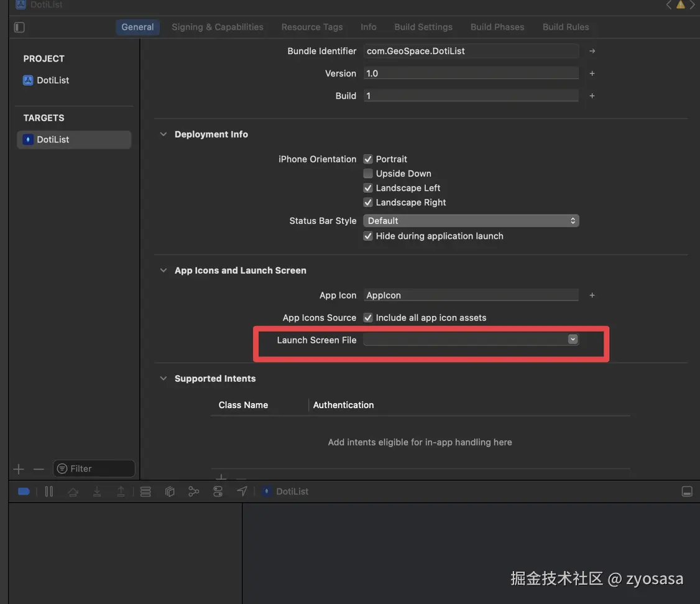Open Debug View Hierarchy
This screenshot has height=604, width=700.
pos(170,491)
